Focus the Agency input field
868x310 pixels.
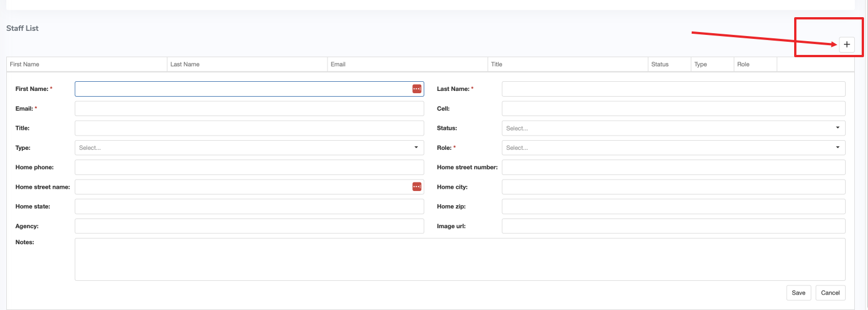pyautogui.click(x=250, y=226)
